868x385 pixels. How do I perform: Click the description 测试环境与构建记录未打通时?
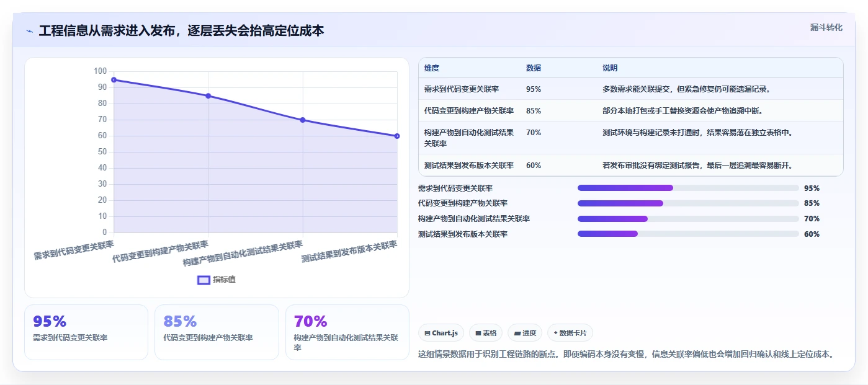click(697, 133)
